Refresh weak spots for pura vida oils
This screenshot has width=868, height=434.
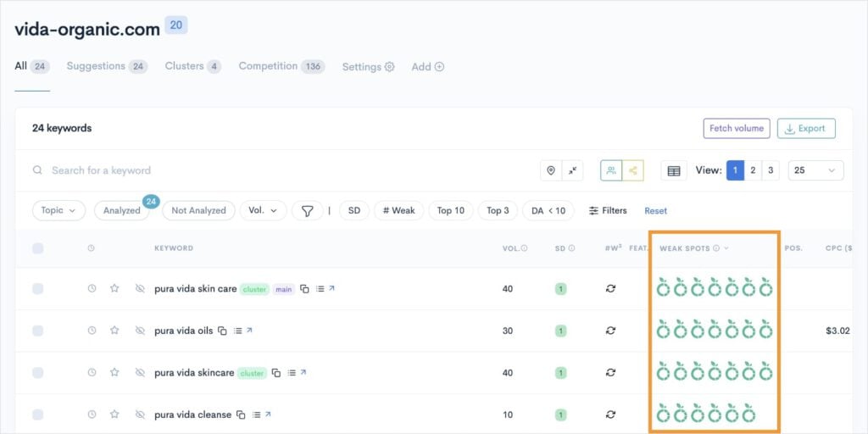pyautogui.click(x=610, y=331)
